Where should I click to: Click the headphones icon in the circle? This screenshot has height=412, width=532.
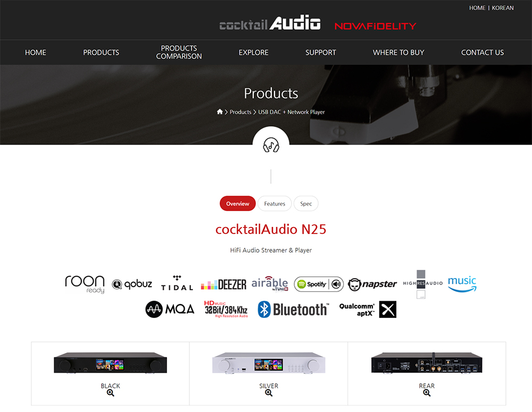click(x=271, y=145)
